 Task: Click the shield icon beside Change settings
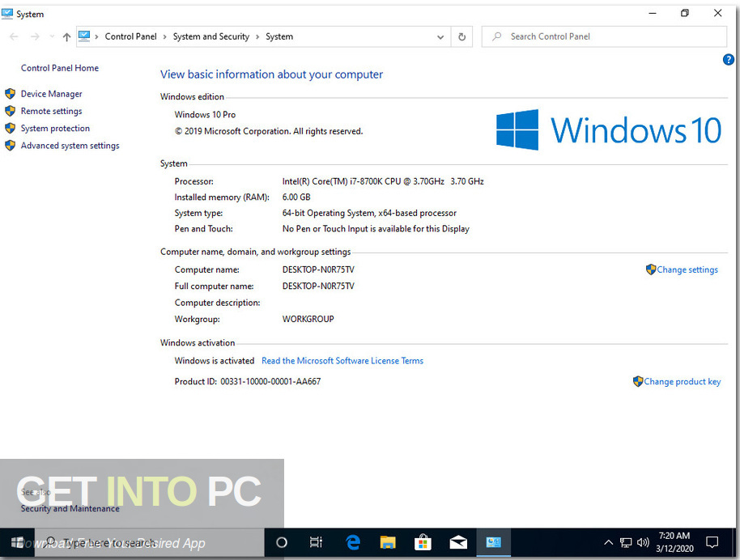tap(651, 269)
